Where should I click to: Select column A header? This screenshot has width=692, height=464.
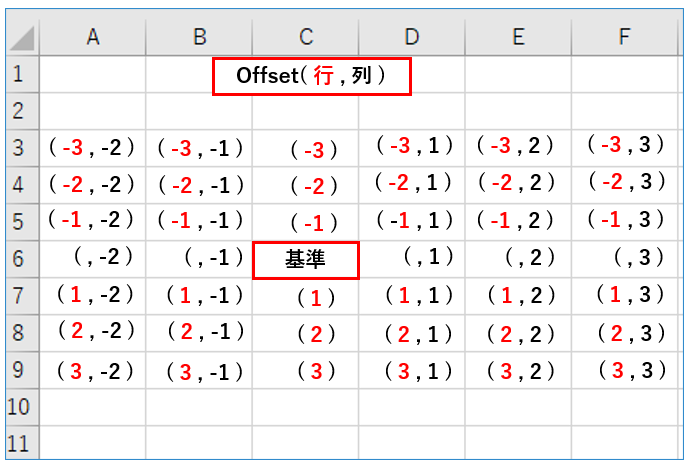(93, 37)
